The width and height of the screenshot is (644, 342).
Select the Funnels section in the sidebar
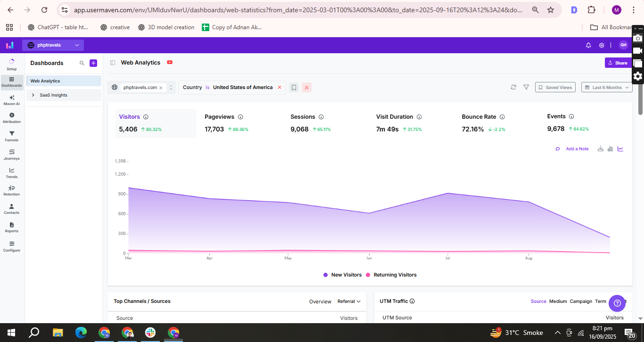11,136
